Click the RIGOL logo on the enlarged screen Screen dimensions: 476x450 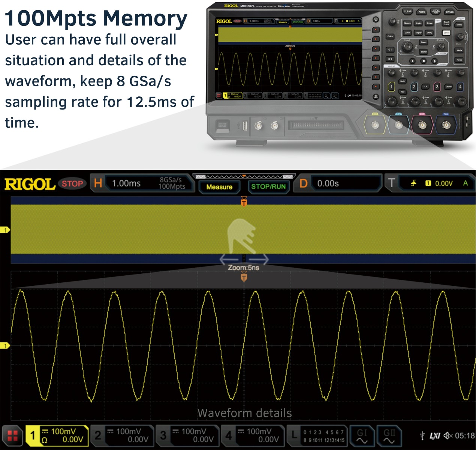coord(30,184)
